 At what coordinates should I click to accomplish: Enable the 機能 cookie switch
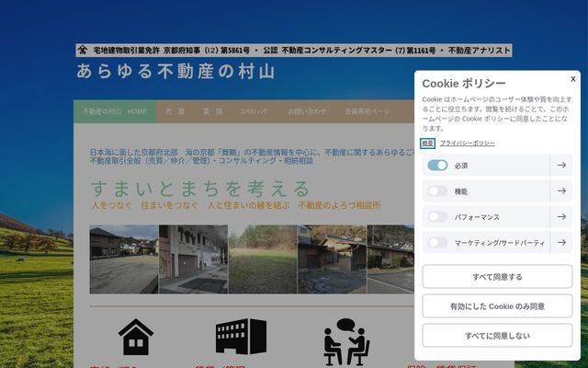[437, 191]
